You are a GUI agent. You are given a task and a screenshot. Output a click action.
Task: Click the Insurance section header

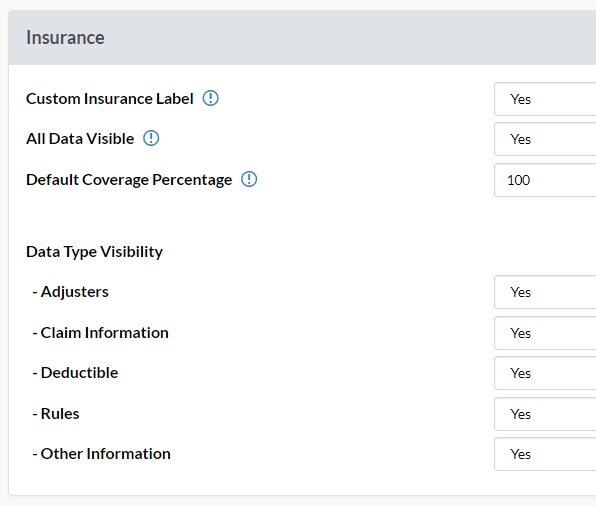pos(65,38)
